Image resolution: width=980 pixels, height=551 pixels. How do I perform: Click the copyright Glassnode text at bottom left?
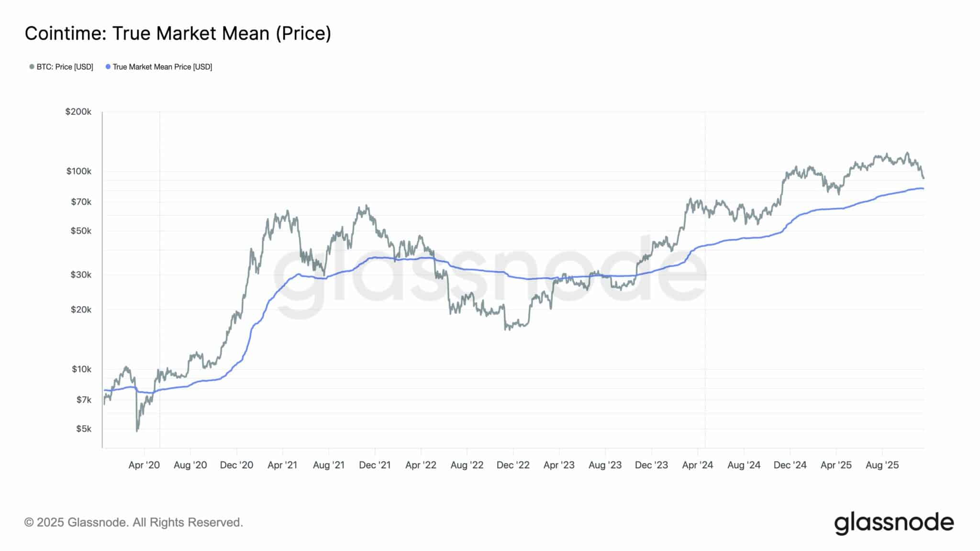pyautogui.click(x=134, y=522)
